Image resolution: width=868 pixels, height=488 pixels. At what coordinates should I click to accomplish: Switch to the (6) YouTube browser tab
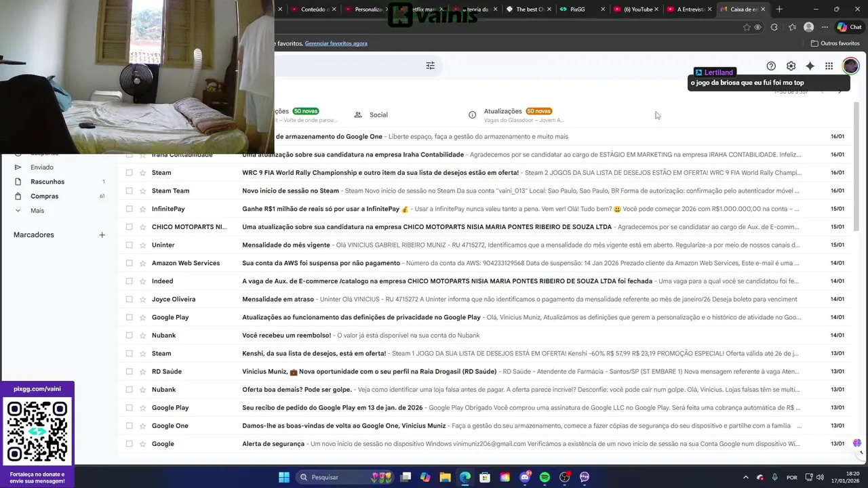coord(637,9)
